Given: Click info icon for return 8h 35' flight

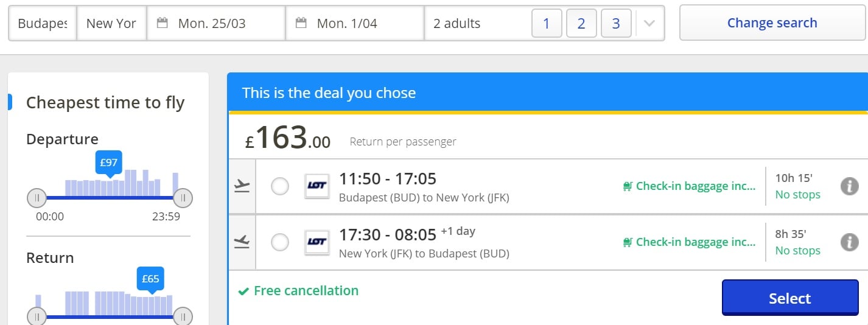Looking at the screenshot, I should (x=849, y=242).
